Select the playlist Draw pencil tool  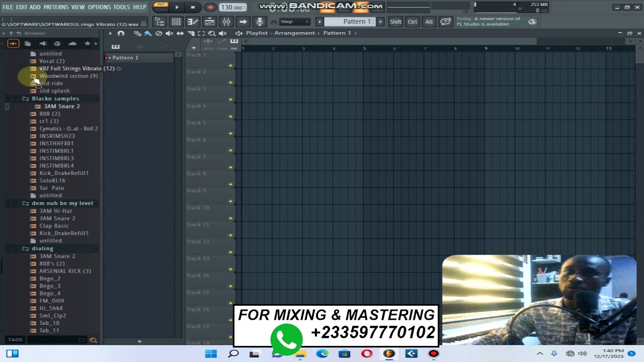click(137, 33)
